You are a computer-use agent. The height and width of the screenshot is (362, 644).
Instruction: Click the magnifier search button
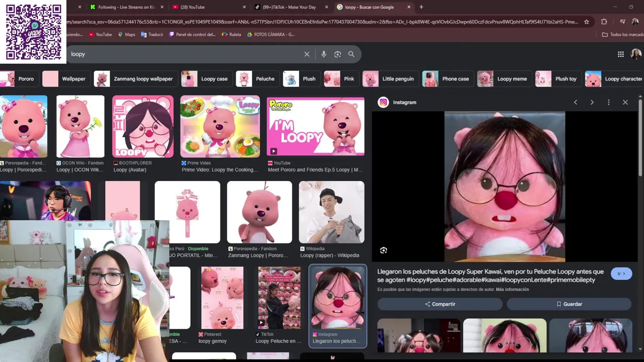pos(351,54)
